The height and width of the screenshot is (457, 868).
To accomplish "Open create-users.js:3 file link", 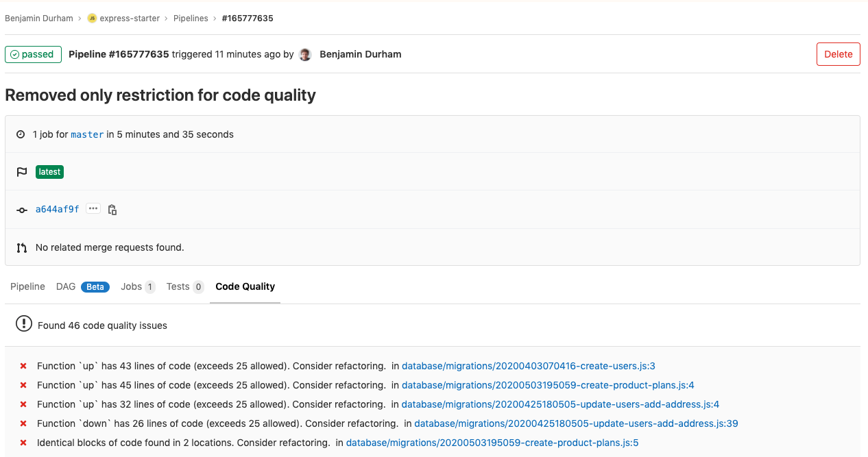I will click(529, 366).
